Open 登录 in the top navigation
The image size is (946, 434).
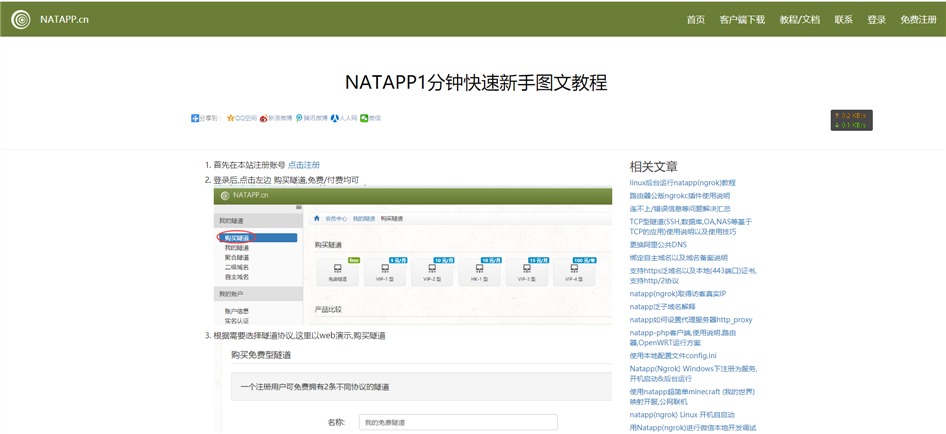pos(877,19)
